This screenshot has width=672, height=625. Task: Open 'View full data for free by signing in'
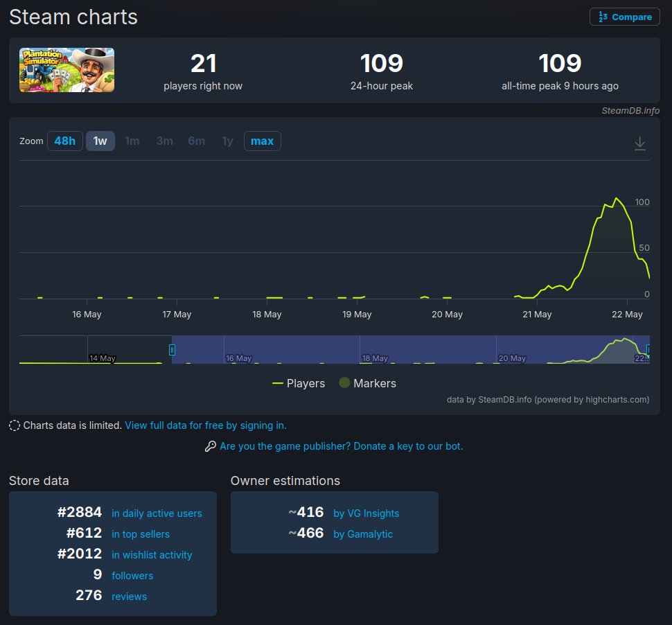click(x=206, y=425)
